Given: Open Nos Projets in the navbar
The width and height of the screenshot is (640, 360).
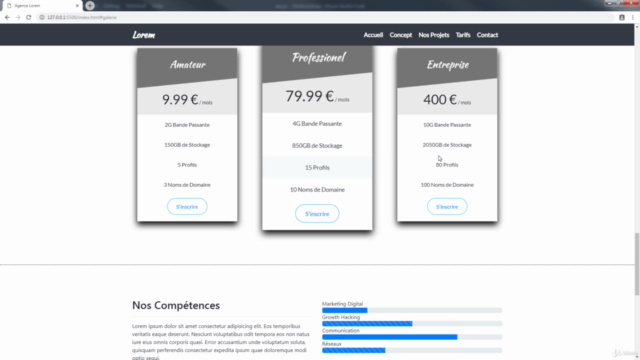Looking at the screenshot, I should (433, 35).
